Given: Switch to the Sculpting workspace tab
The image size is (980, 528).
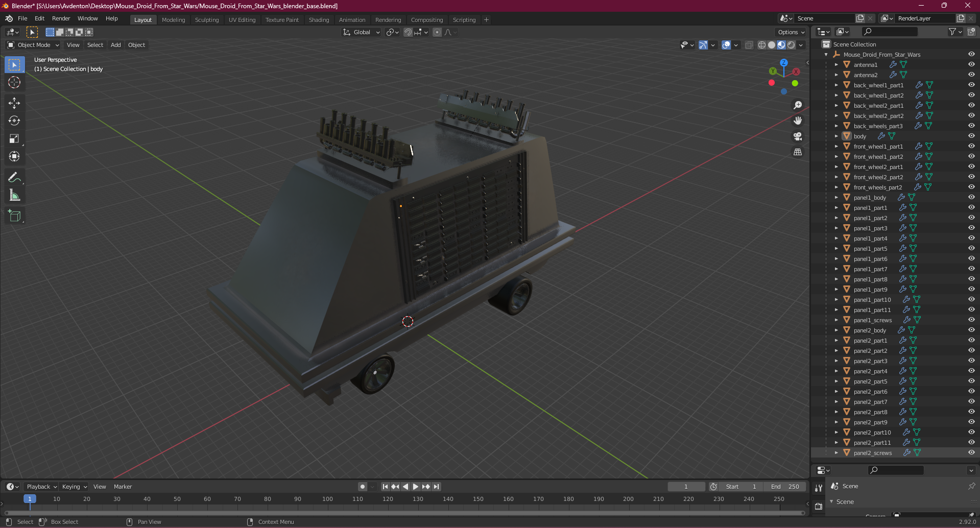Looking at the screenshot, I should 207,20.
